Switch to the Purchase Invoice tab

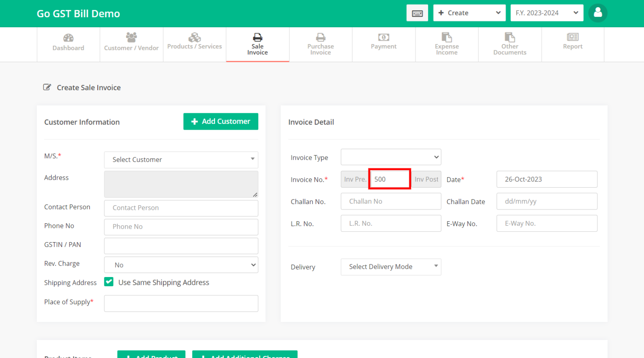[x=320, y=44]
